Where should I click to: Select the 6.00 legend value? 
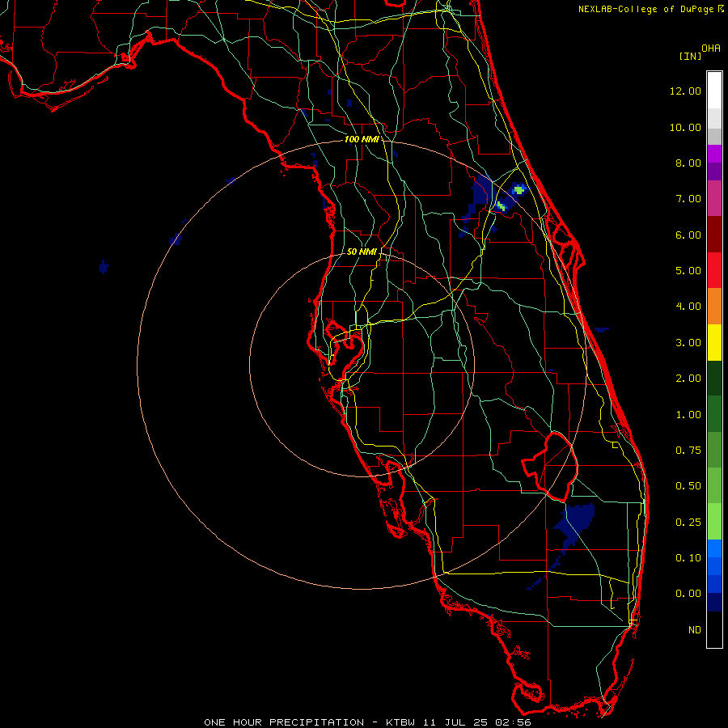coord(688,235)
